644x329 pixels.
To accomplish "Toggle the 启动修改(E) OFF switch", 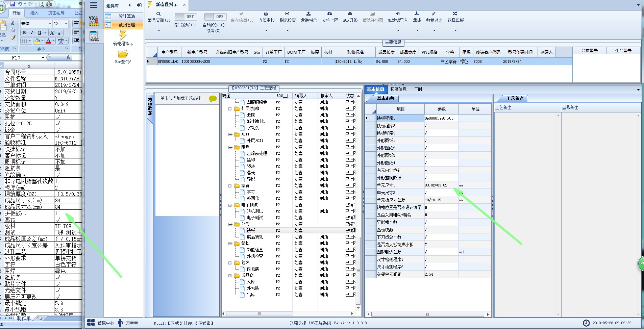I will [x=215, y=17].
